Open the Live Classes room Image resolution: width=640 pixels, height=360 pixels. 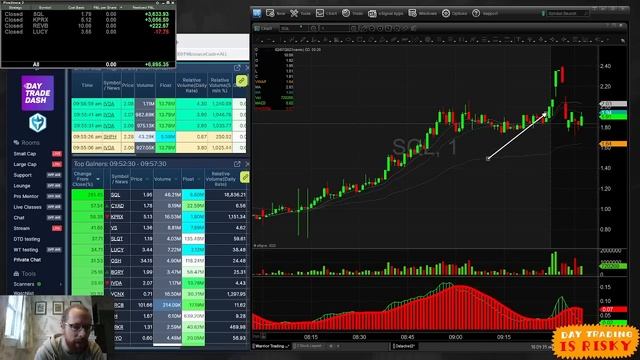(27, 207)
